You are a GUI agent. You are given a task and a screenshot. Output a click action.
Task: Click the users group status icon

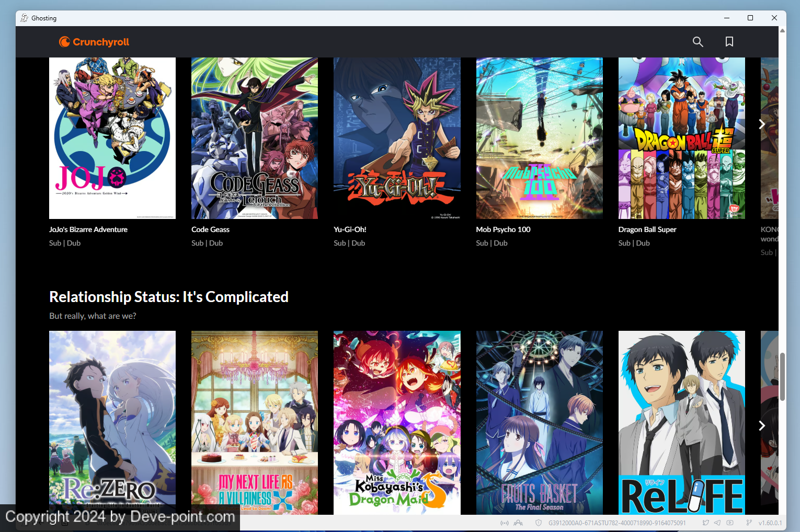point(518,523)
